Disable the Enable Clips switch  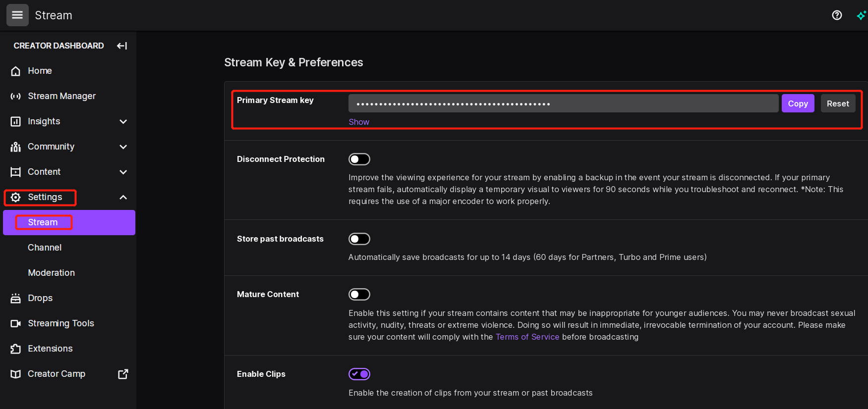pyautogui.click(x=359, y=374)
